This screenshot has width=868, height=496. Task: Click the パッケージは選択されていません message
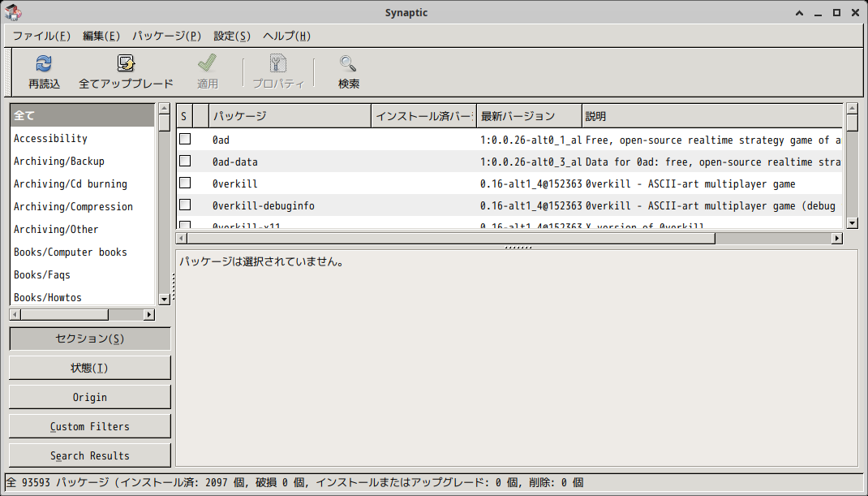coord(261,261)
